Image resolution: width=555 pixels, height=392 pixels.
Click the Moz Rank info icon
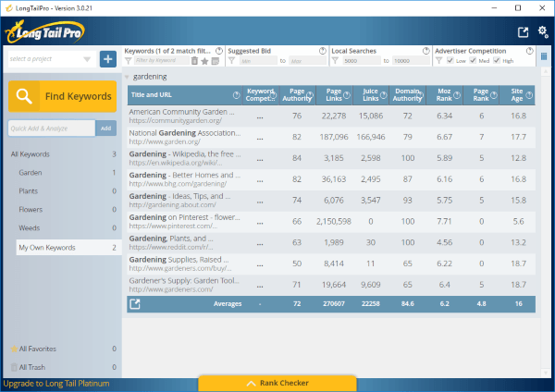tap(457, 95)
